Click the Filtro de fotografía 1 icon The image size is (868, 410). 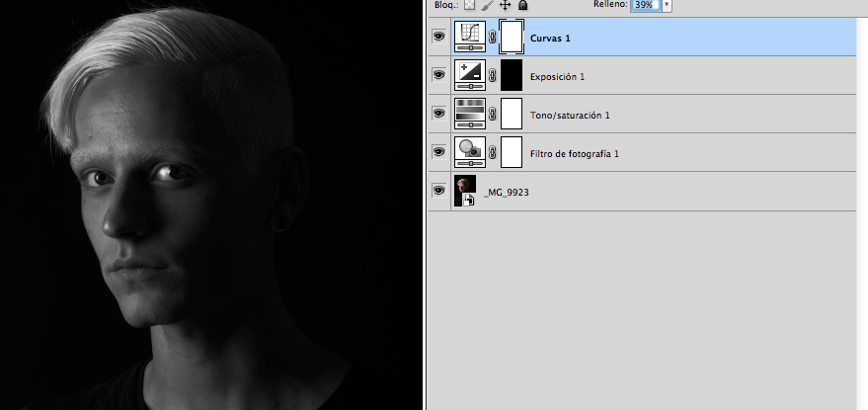469,153
